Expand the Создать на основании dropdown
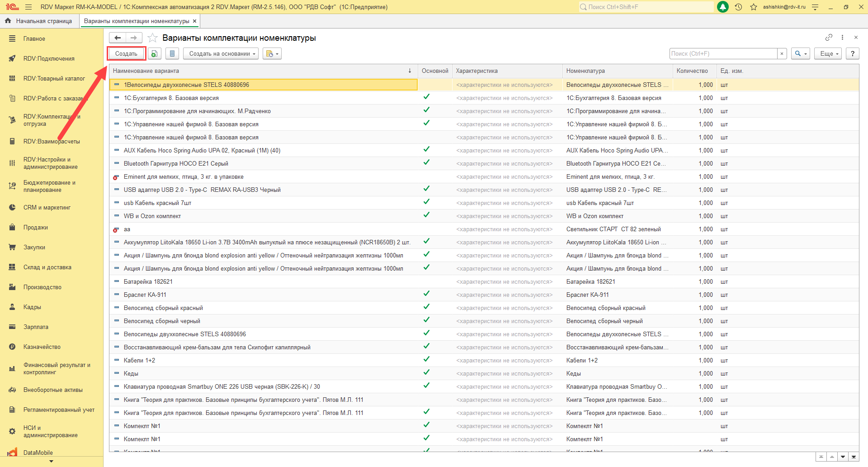 coord(221,54)
